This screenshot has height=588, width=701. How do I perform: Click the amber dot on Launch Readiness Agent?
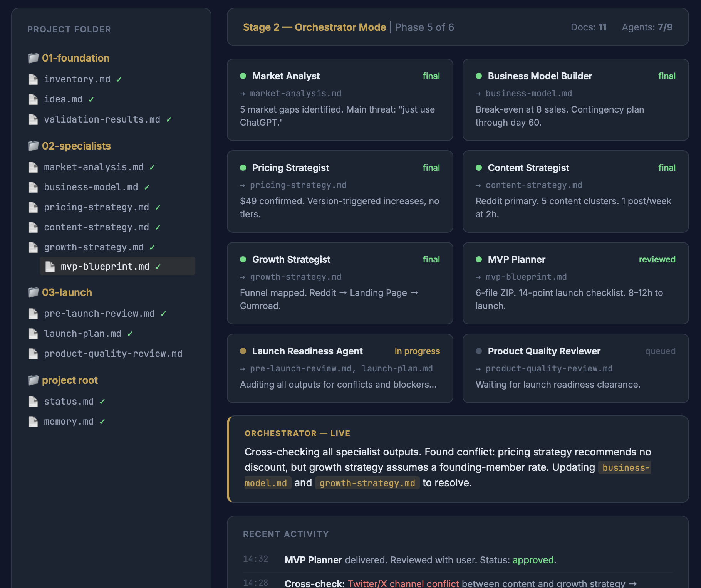click(243, 351)
